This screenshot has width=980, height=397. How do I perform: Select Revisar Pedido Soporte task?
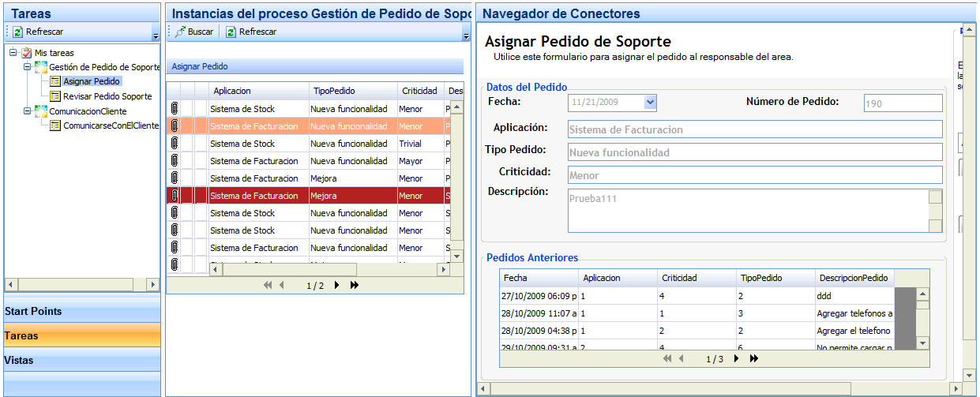[107, 96]
